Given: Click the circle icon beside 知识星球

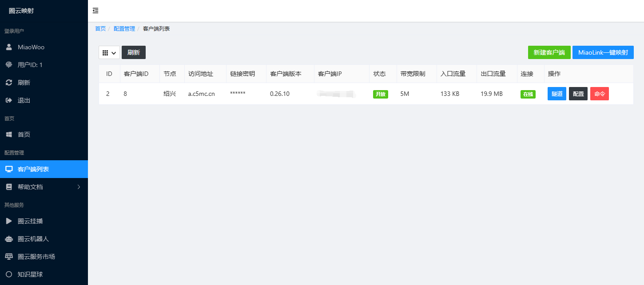Looking at the screenshot, I should point(10,274).
